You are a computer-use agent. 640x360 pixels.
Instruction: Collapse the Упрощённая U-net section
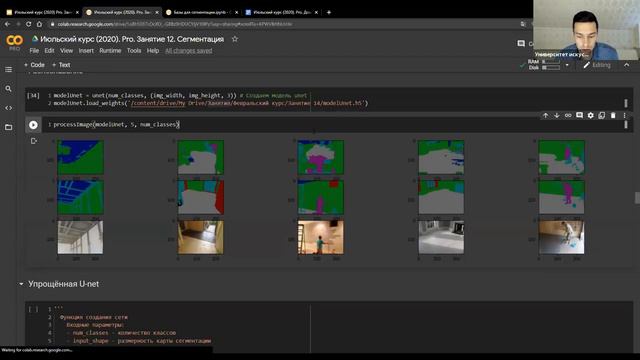pyautogui.click(x=21, y=284)
